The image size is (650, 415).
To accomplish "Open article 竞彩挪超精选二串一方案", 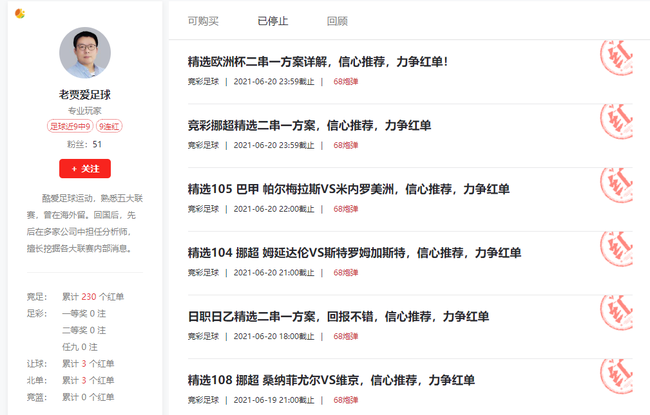I will pos(309,125).
